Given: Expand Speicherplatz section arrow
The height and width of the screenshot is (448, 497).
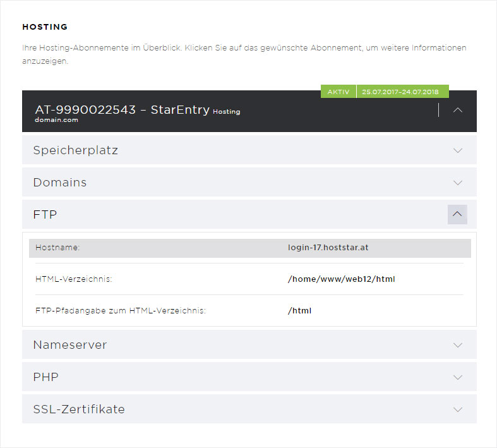Looking at the screenshot, I should (x=457, y=150).
